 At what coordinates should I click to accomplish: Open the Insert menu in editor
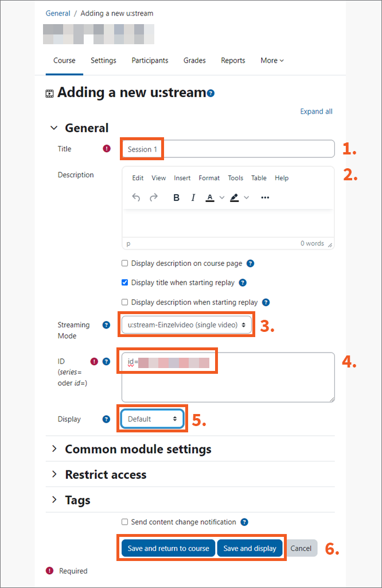(x=182, y=178)
